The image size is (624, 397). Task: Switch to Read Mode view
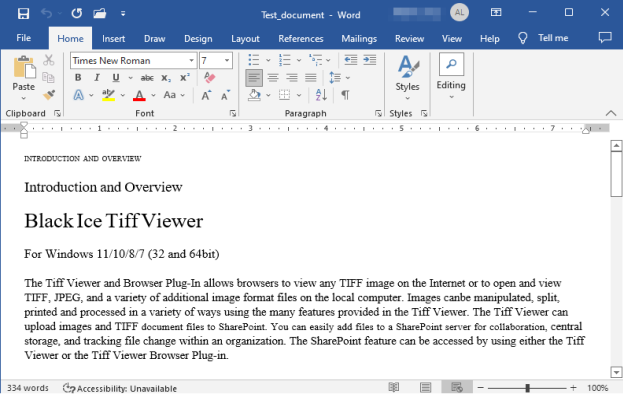pos(394,387)
